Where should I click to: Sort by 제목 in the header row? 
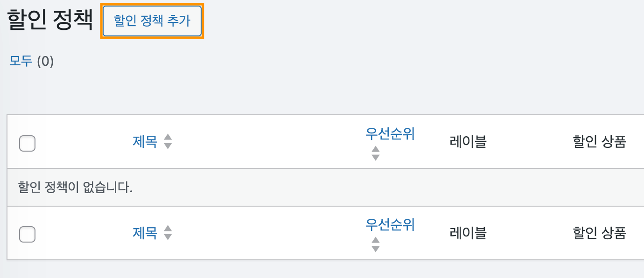tap(145, 141)
